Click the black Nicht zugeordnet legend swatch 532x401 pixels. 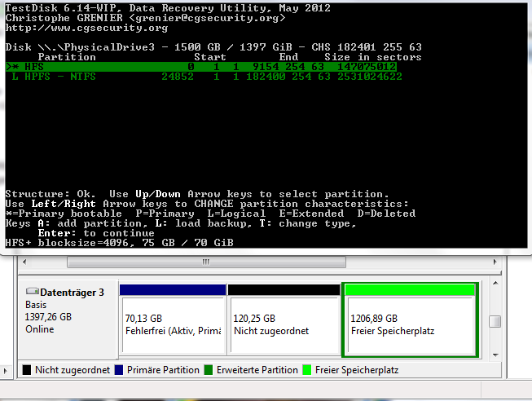coord(26,370)
